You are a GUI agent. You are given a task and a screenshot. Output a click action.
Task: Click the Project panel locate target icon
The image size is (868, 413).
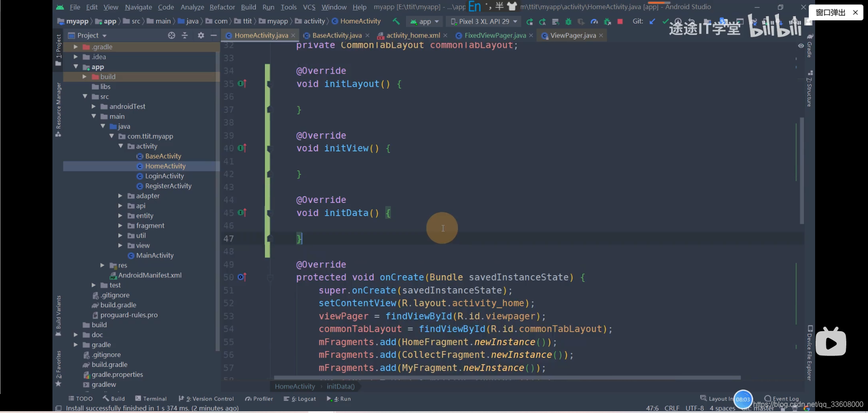(x=171, y=35)
